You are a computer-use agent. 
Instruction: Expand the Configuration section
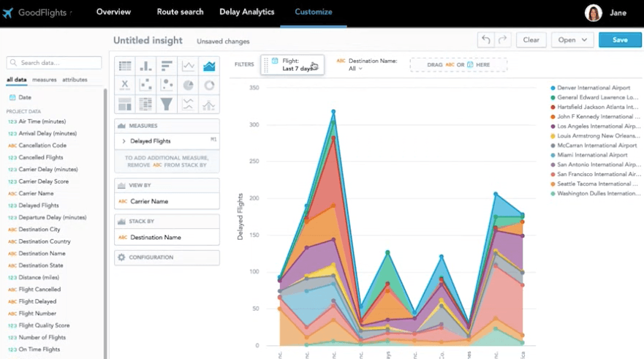coord(167,257)
